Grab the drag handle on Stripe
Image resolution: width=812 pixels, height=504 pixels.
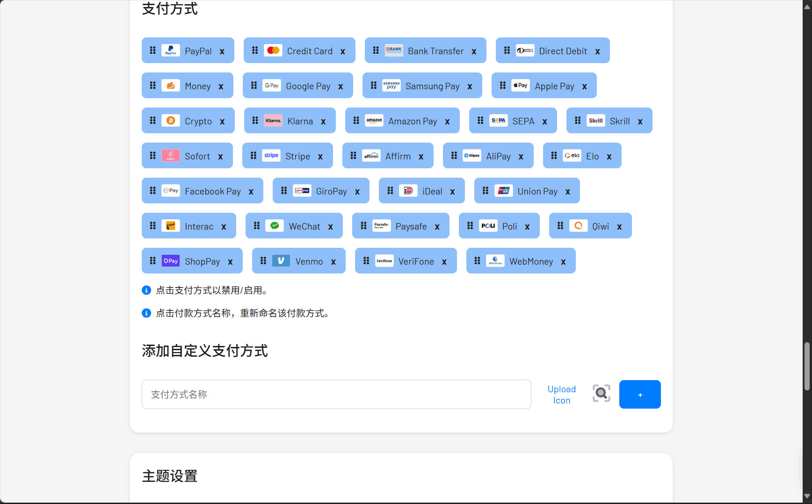pyautogui.click(x=254, y=156)
